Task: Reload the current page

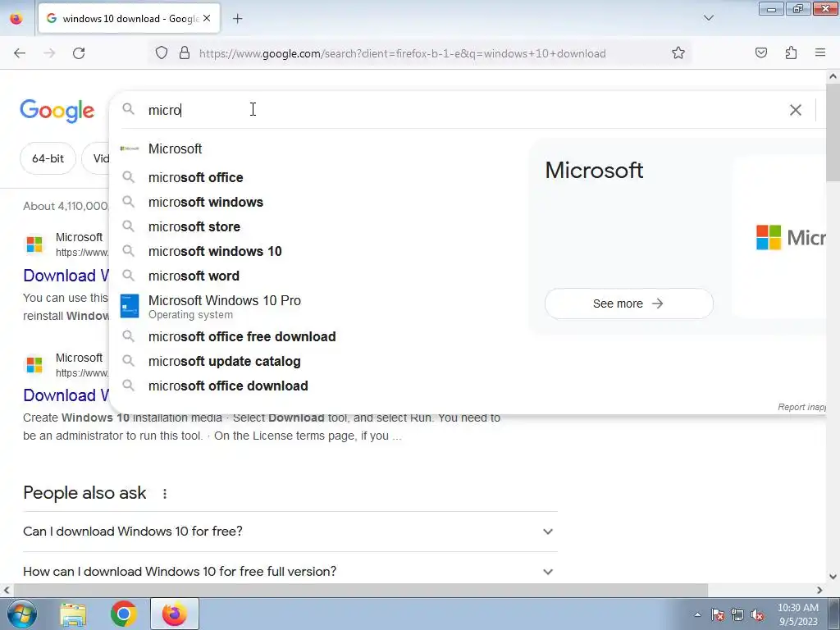Action: pyautogui.click(x=79, y=53)
